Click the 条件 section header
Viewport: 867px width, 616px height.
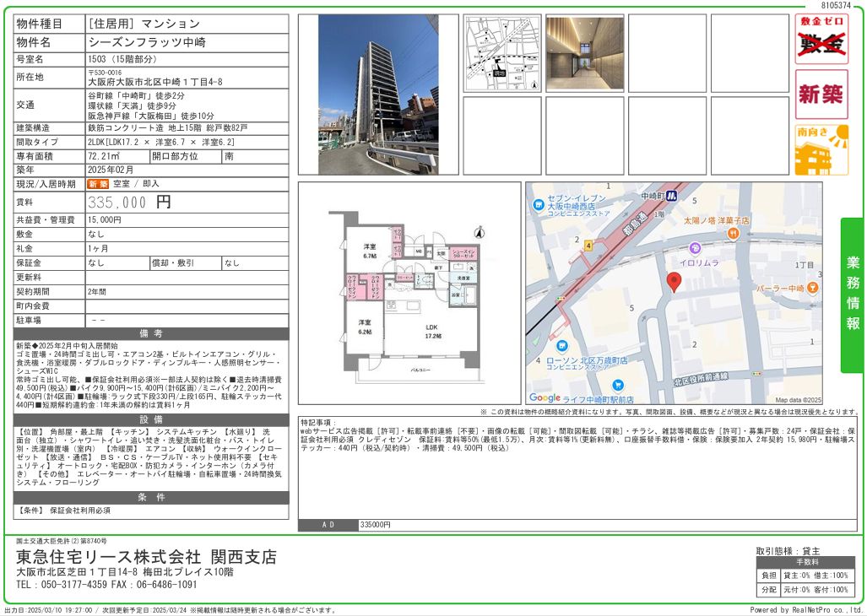click(x=151, y=497)
